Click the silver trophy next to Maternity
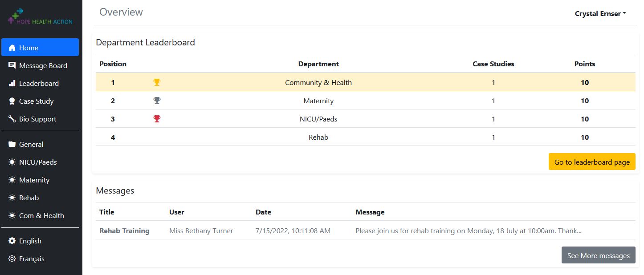The image size is (644, 275). click(x=157, y=101)
